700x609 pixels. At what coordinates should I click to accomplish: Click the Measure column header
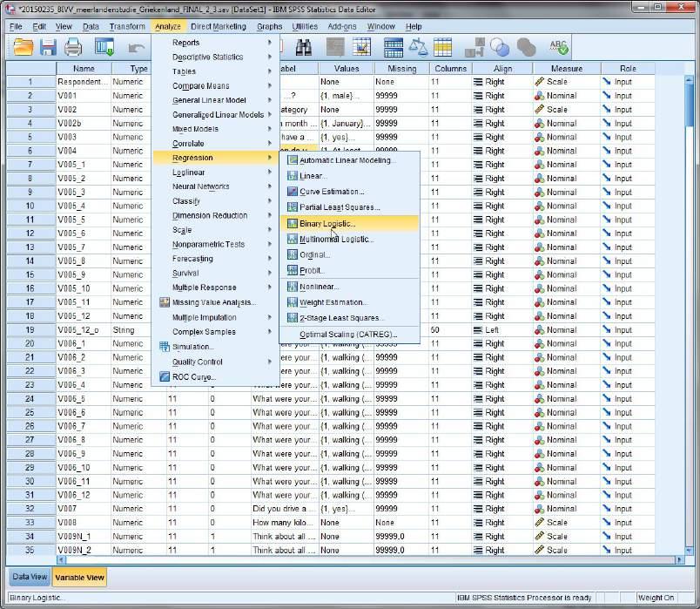point(567,69)
